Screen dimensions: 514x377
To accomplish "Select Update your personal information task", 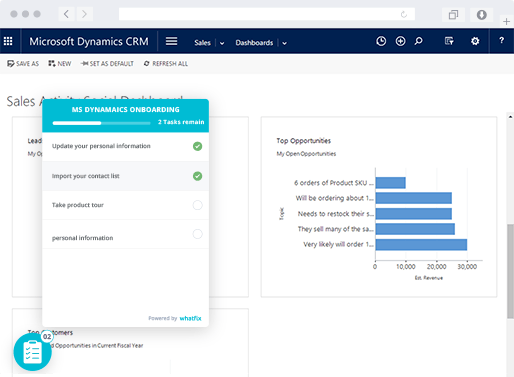I will (125, 147).
